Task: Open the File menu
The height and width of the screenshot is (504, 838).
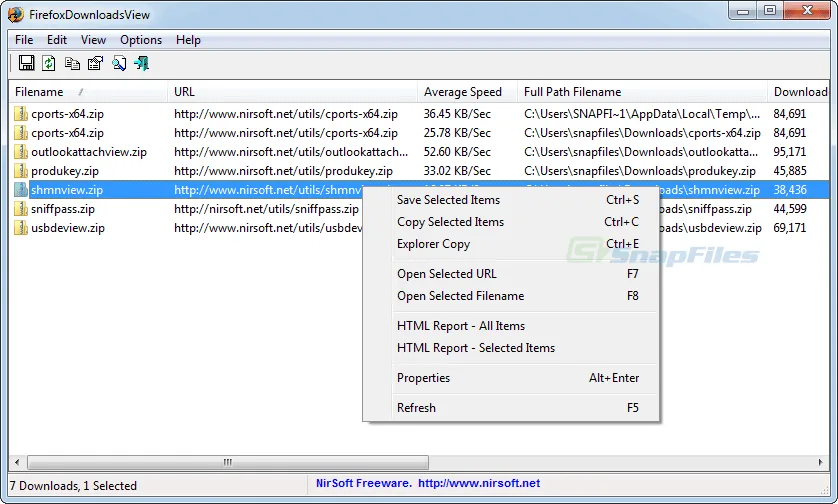Action: [x=24, y=40]
